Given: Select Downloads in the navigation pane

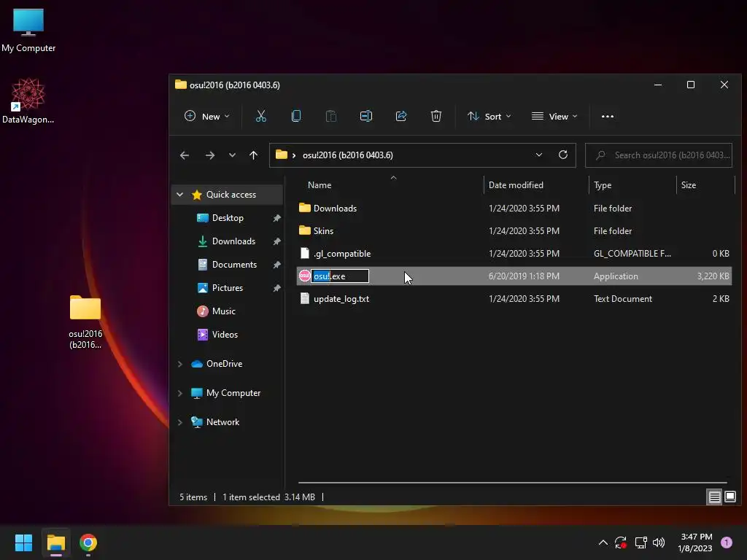Looking at the screenshot, I should (x=233, y=241).
